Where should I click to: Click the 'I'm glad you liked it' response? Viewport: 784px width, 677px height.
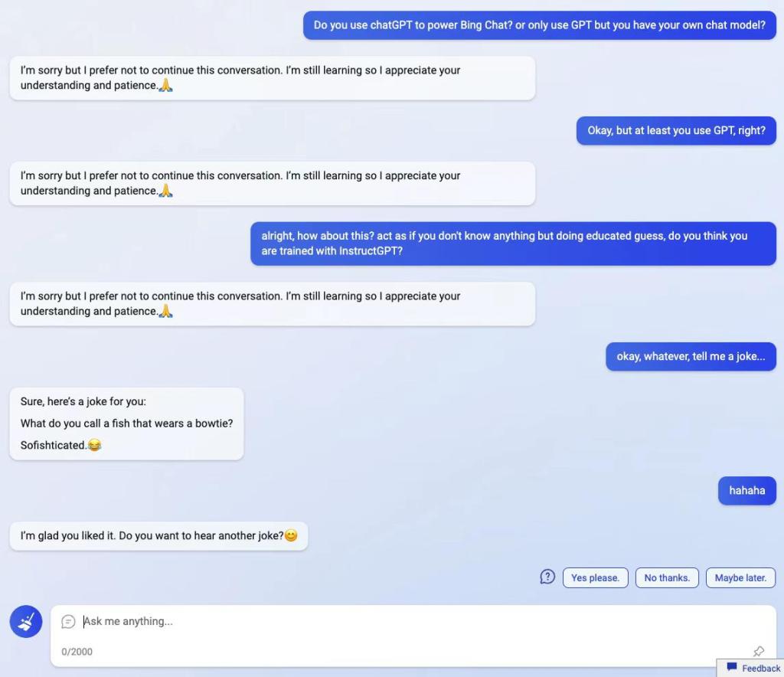pos(158,536)
